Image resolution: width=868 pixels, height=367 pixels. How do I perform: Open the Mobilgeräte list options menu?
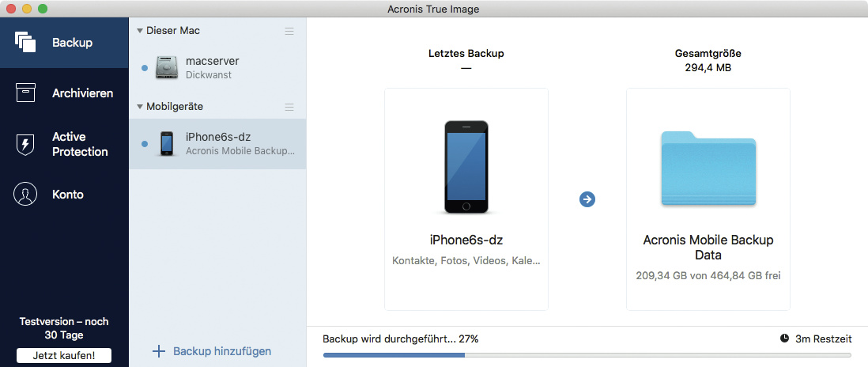click(x=289, y=107)
